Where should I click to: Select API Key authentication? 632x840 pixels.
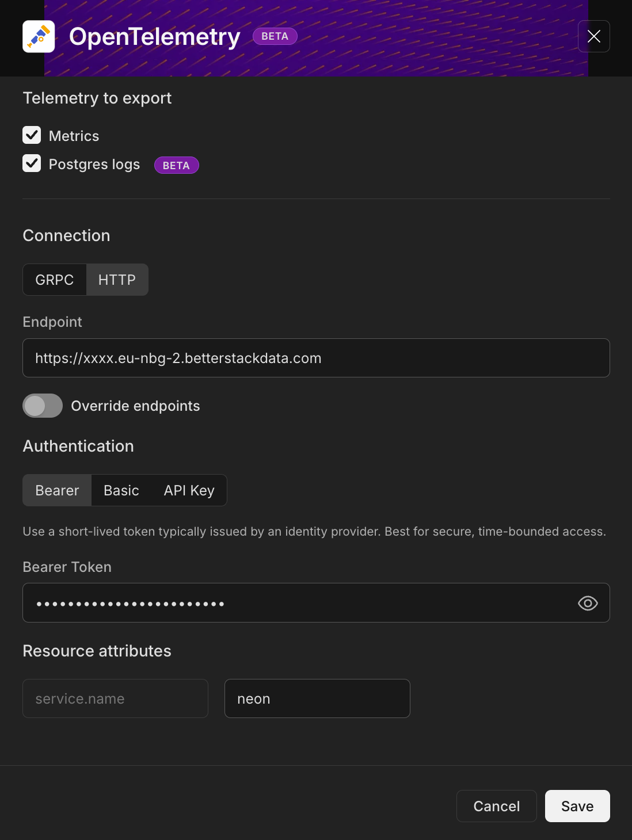tap(188, 490)
